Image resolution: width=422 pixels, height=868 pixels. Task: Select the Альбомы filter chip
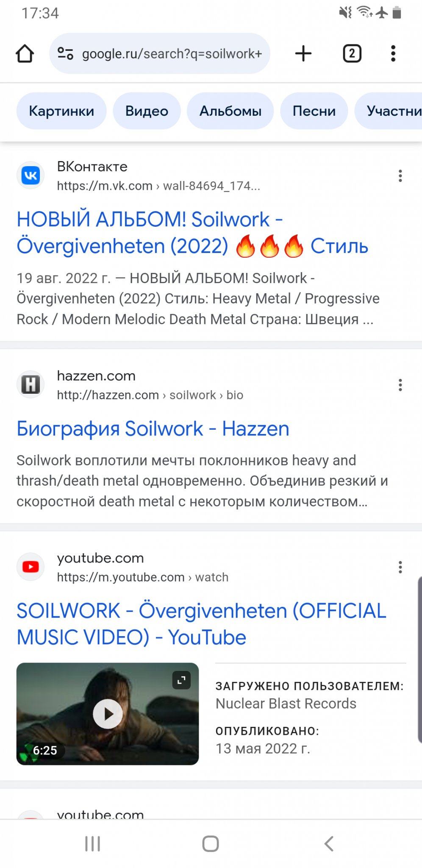(230, 111)
